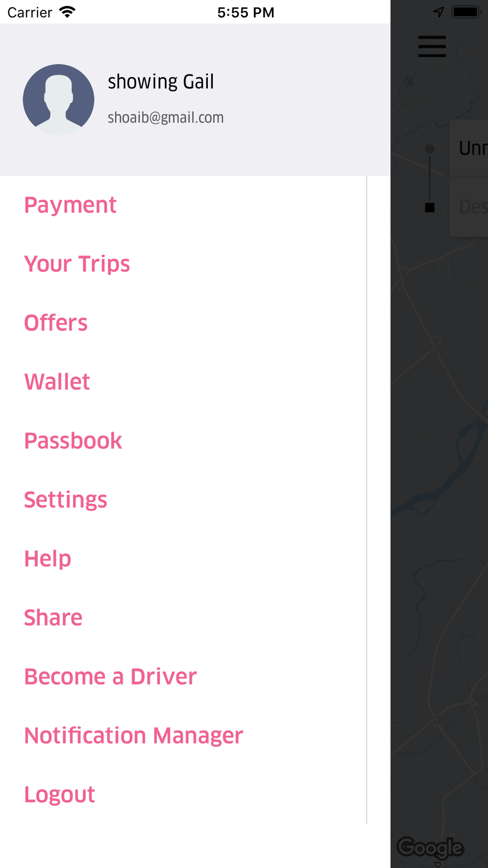This screenshot has height=868, width=488.
Task: Open the Wallet option
Action: click(57, 382)
